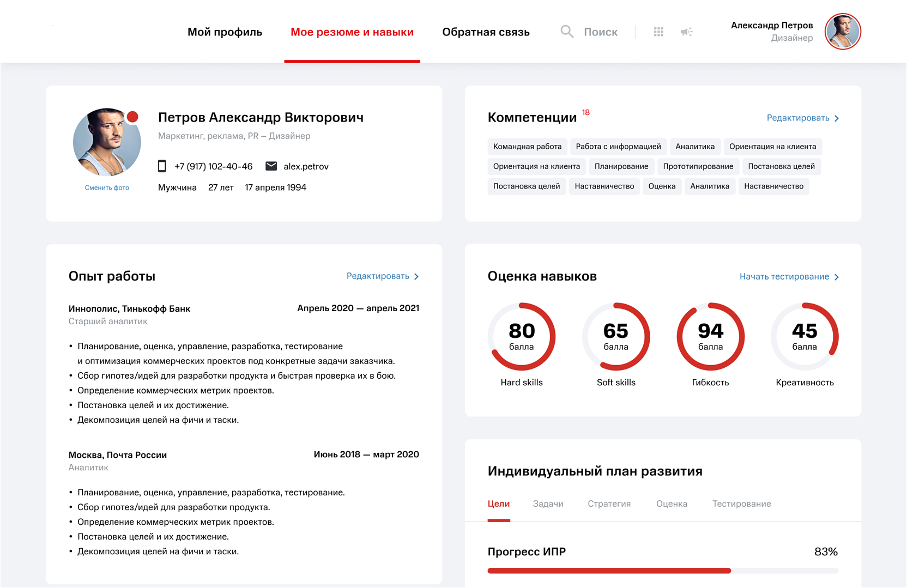This screenshot has height=588, width=907.
Task: Click the phone icon beside the number
Action: [x=162, y=166]
